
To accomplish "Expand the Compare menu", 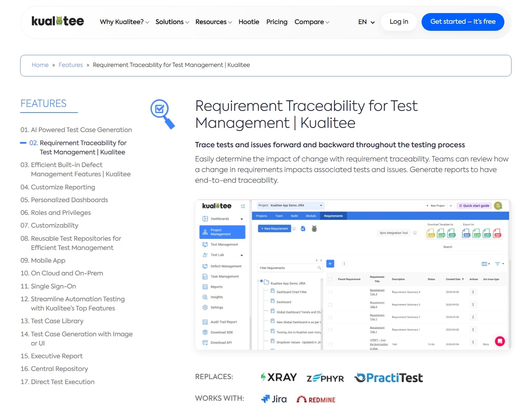I will coord(312,22).
